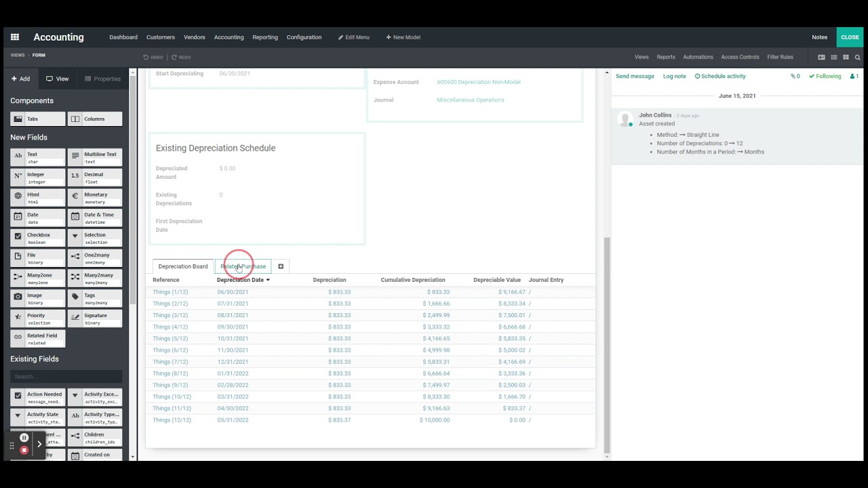Pick the Decimal float field

pos(95,178)
